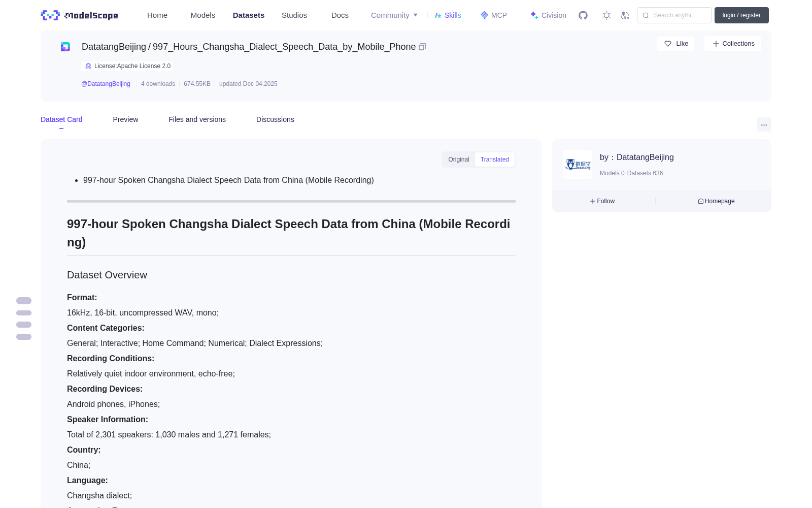Click the 'General; Interactive; Home Command' line
Image resolution: width=812 pixels, height=508 pixels.
coord(195,343)
